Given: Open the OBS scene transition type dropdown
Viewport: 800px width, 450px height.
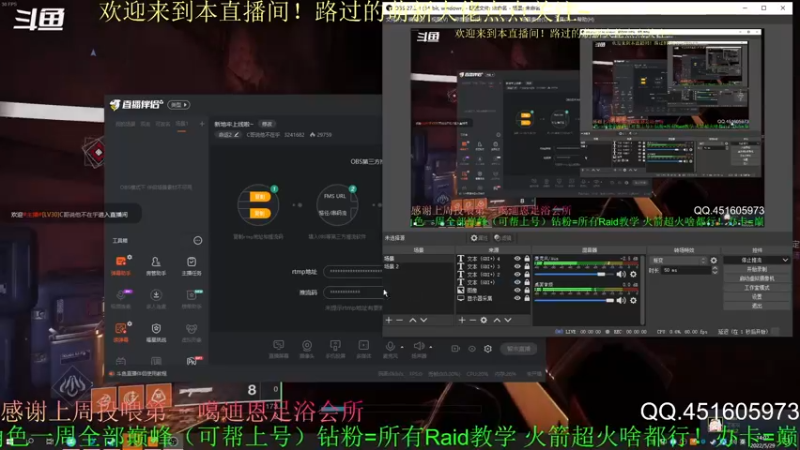Looking at the screenshot, I should click(679, 260).
